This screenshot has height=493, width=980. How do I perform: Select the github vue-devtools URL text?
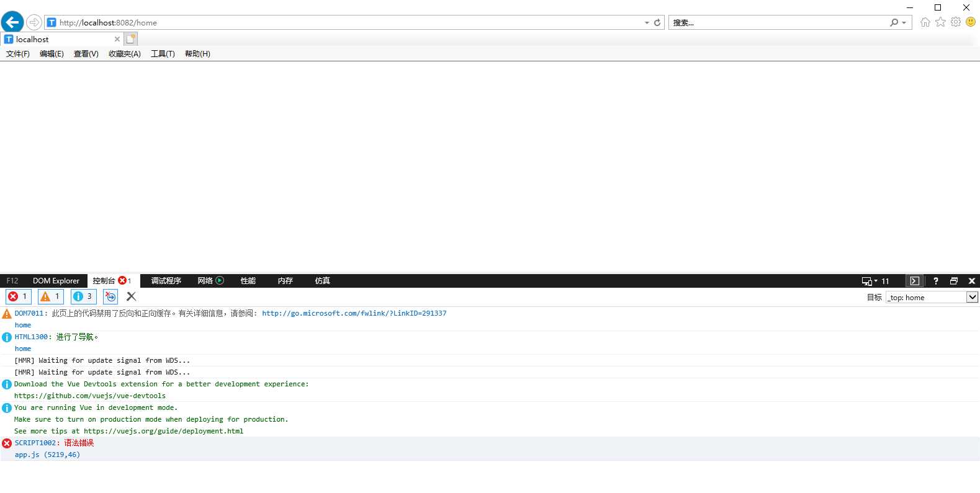click(90, 396)
